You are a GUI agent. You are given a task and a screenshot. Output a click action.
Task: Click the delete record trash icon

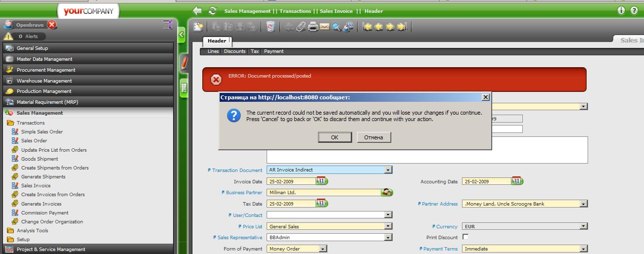[270, 27]
